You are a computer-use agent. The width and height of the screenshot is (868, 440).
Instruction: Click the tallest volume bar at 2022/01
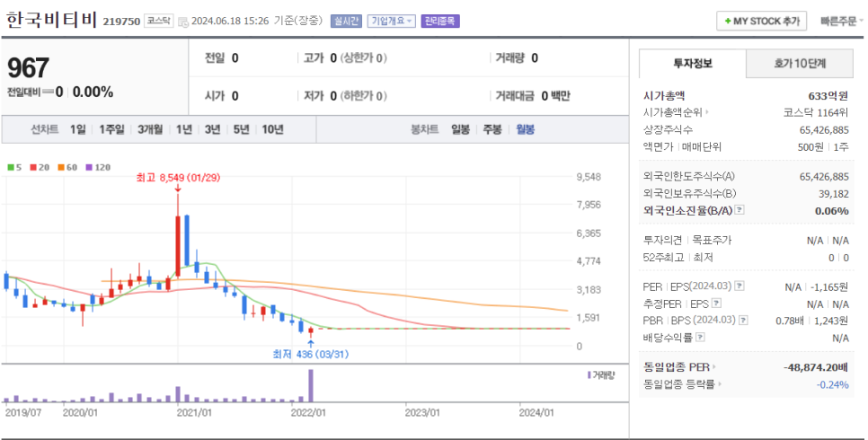click(311, 385)
